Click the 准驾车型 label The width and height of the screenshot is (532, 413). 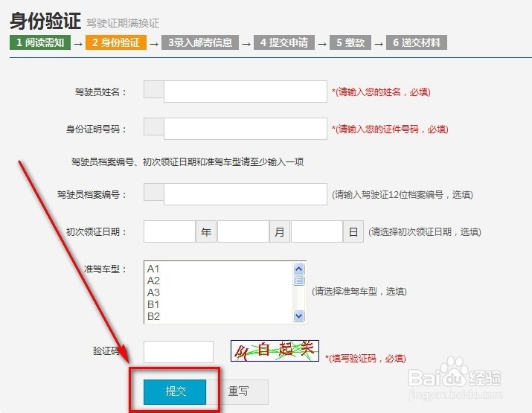click(105, 269)
